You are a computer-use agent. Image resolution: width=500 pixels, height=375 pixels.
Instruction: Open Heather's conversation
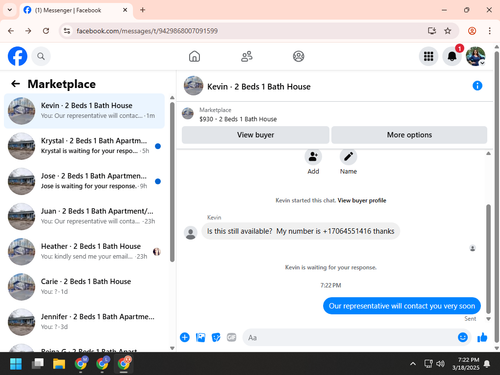coord(84,252)
